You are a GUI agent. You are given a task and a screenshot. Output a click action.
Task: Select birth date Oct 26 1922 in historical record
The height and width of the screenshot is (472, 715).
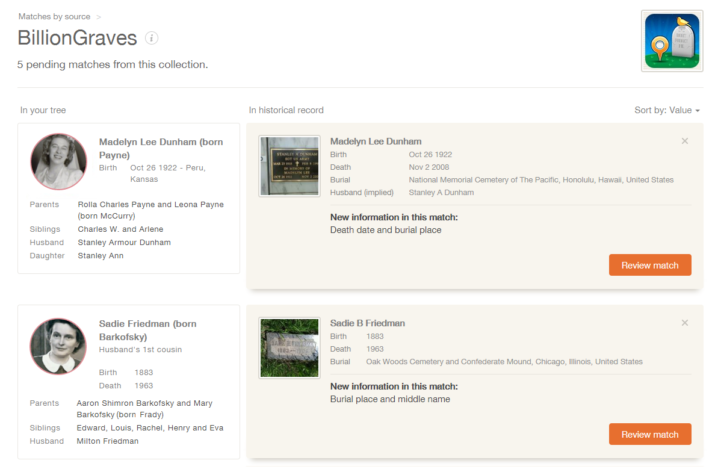tap(430, 155)
